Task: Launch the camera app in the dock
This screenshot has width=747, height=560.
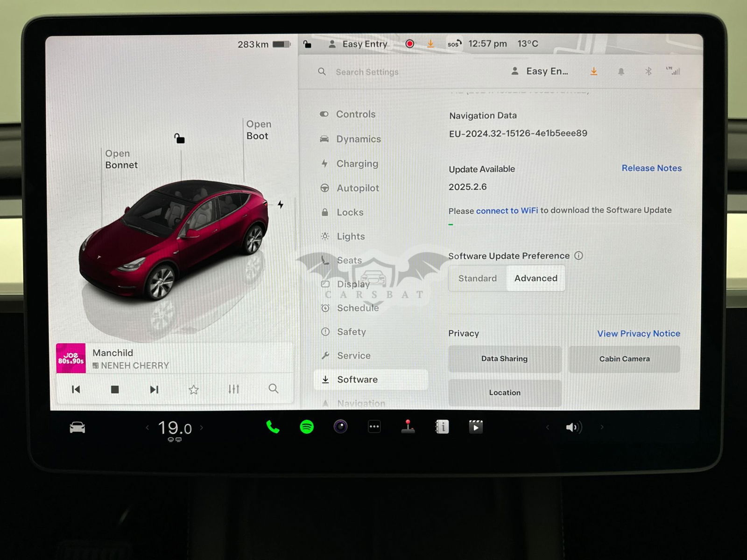Action: pyautogui.click(x=340, y=427)
